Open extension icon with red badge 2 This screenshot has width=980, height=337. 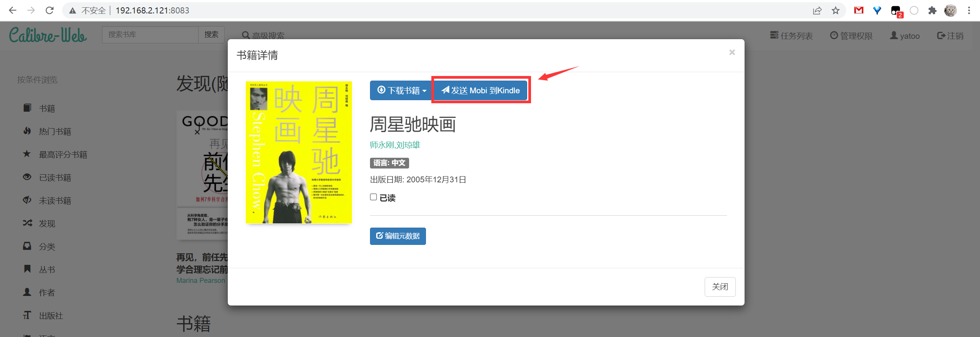pos(896,12)
